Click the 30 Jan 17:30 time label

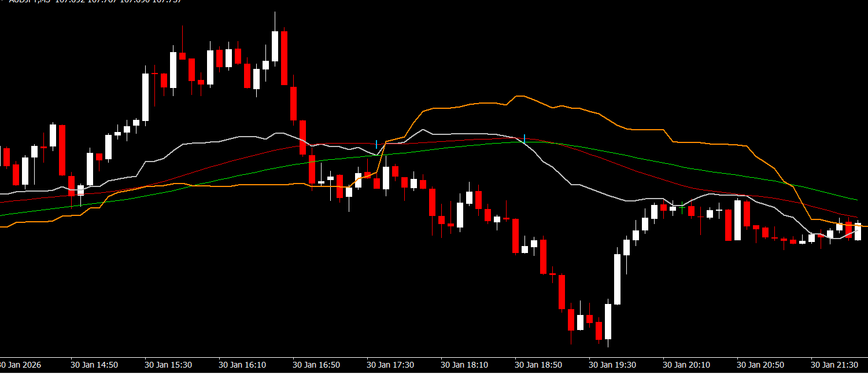point(390,365)
